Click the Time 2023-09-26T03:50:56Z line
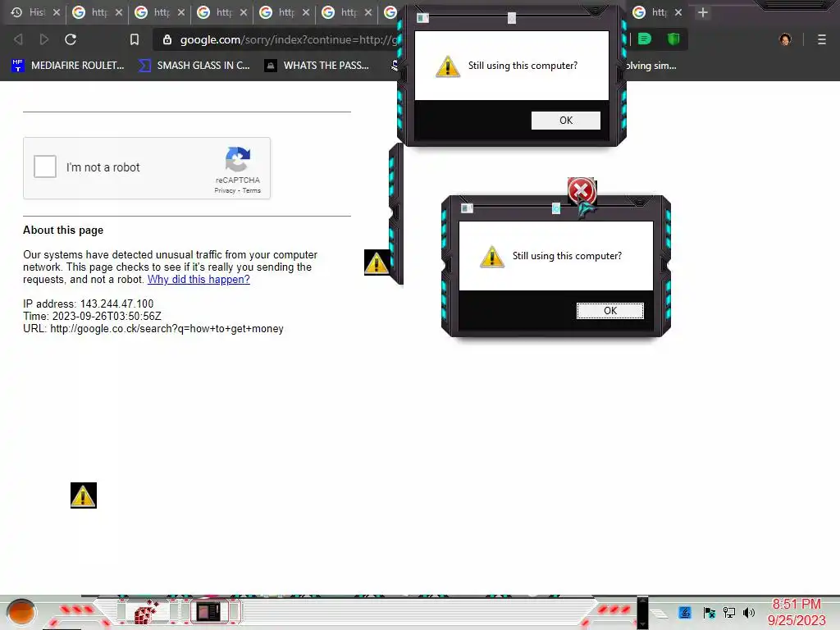The height and width of the screenshot is (630, 840). (x=92, y=316)
